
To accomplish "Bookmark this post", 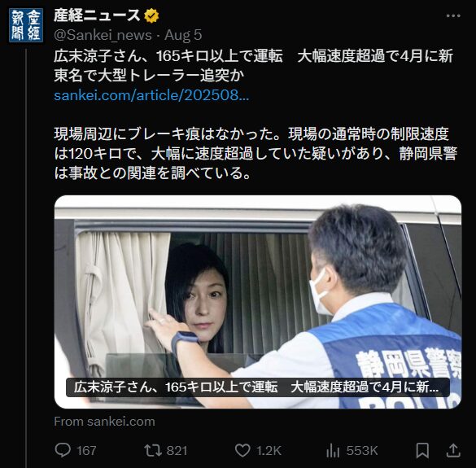I will pyautogui.click(x=422, y=450).
